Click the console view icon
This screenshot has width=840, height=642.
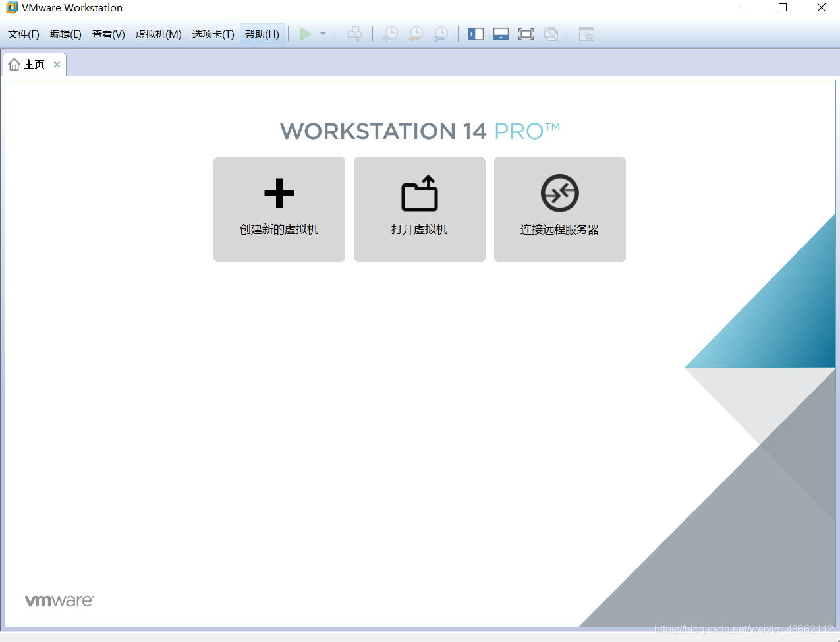[x=586, y=34]
